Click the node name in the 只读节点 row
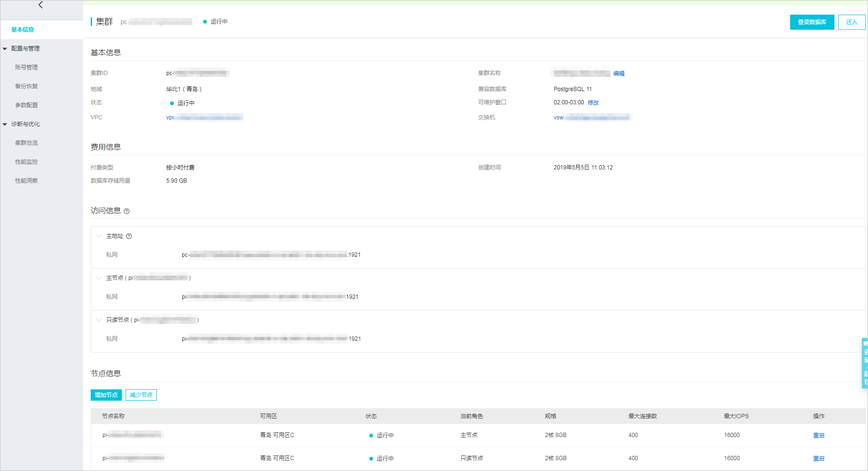This screenshot has height=471, width=868. [x=133, y=458]
